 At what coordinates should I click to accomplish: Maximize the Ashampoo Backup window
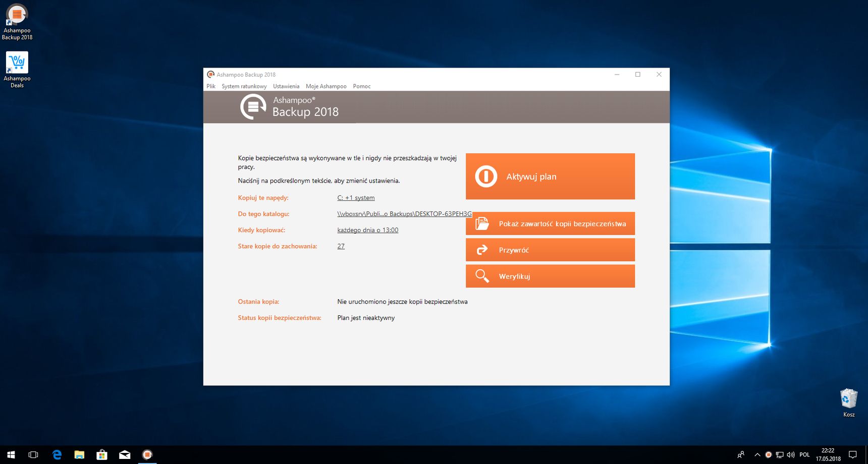point(638,74)
